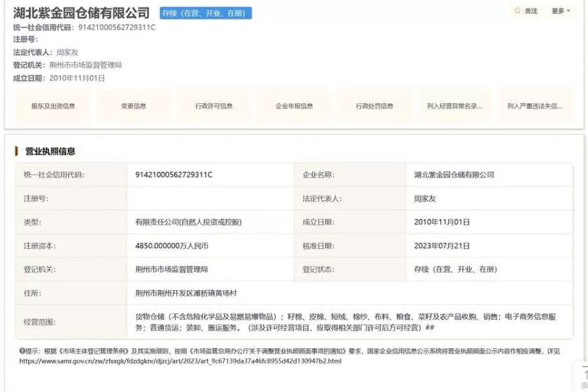Click the 经营范围 business scope text

[x=346, y=322]
